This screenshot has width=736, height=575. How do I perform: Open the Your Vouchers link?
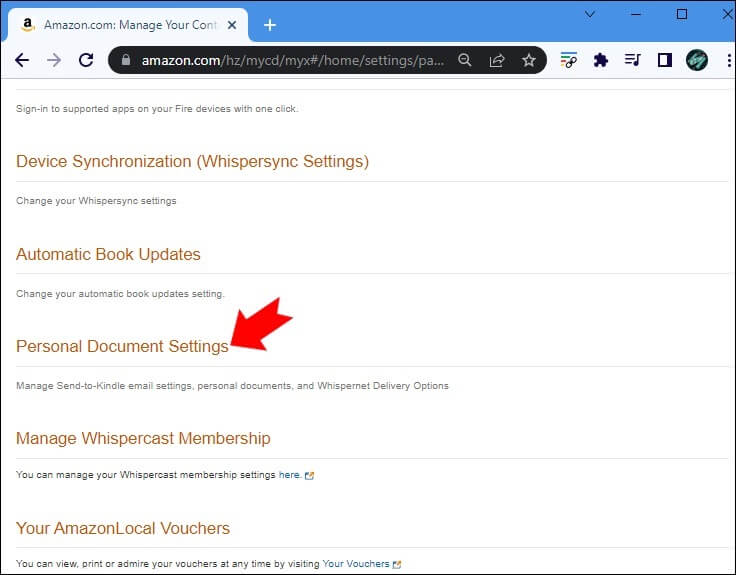(356, 564)
